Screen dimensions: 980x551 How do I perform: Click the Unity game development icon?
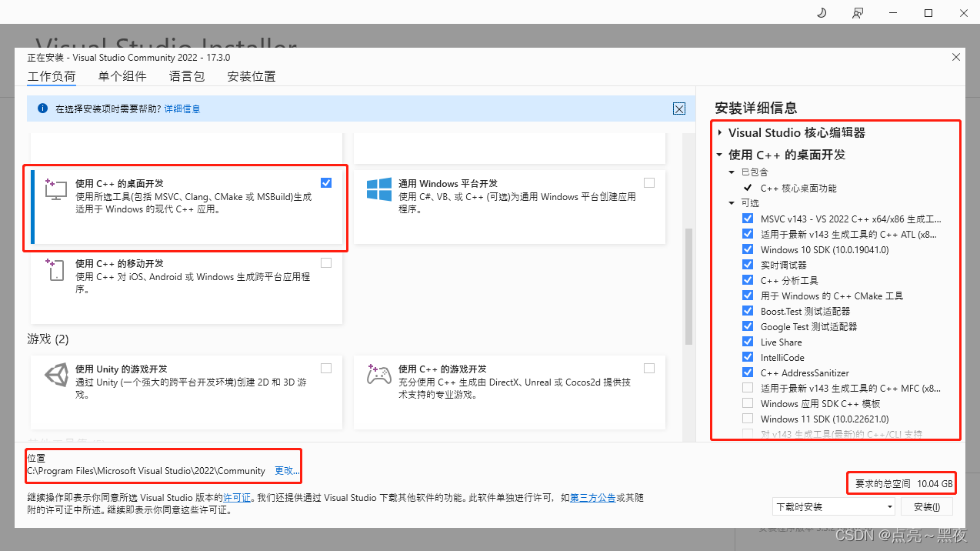tap(56, 375)
